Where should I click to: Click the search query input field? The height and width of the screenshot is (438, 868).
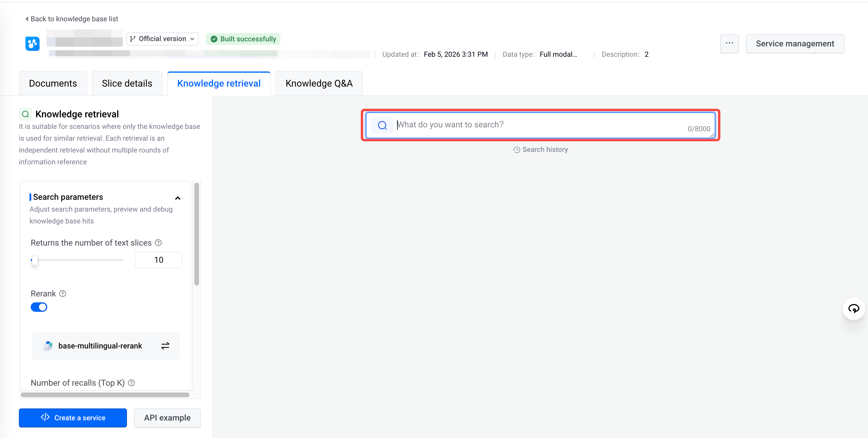(539, 125)
